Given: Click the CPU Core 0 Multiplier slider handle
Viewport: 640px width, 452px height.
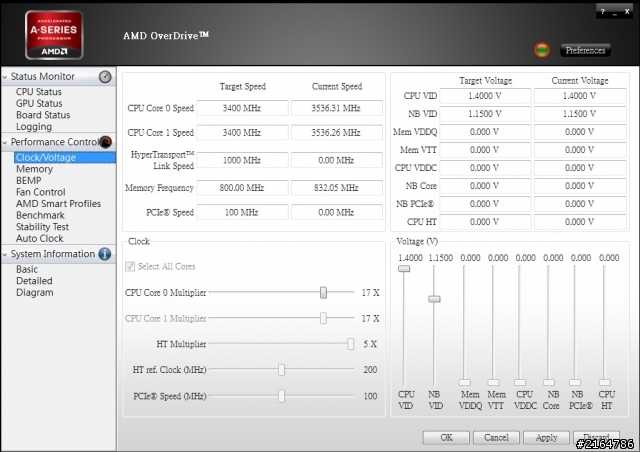Looking at the screenshot, I should (x=323, y=292).
